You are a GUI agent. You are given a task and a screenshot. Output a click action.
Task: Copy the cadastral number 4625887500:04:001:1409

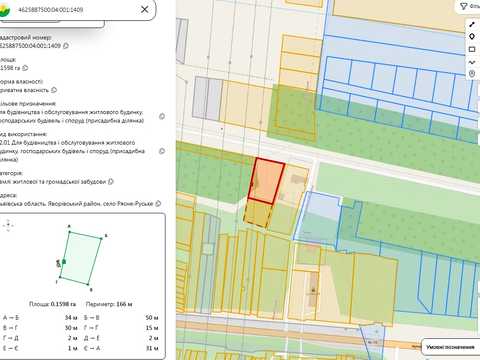[66, 46]
